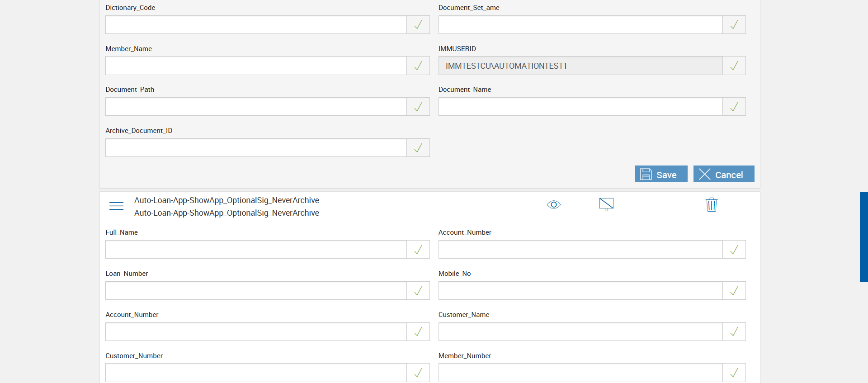
Task: Click checkmark beside Document_Set_ame field
Action: [x=734, y=25]
